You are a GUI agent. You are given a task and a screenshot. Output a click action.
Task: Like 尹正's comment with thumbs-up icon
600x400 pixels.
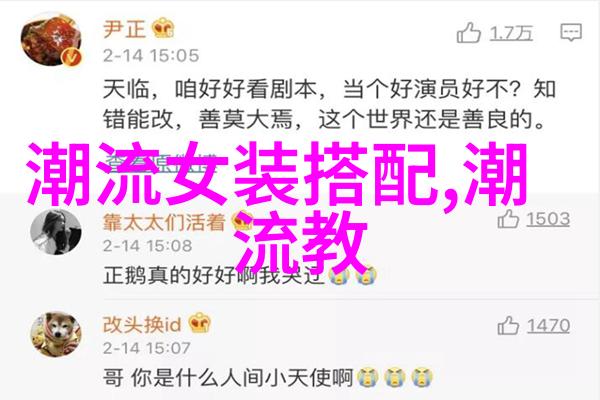468,33
